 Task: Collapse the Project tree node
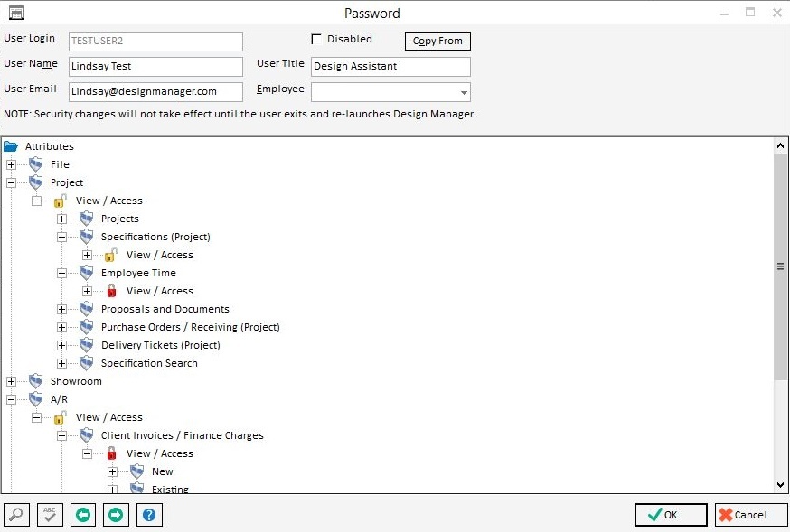(12, 182)
